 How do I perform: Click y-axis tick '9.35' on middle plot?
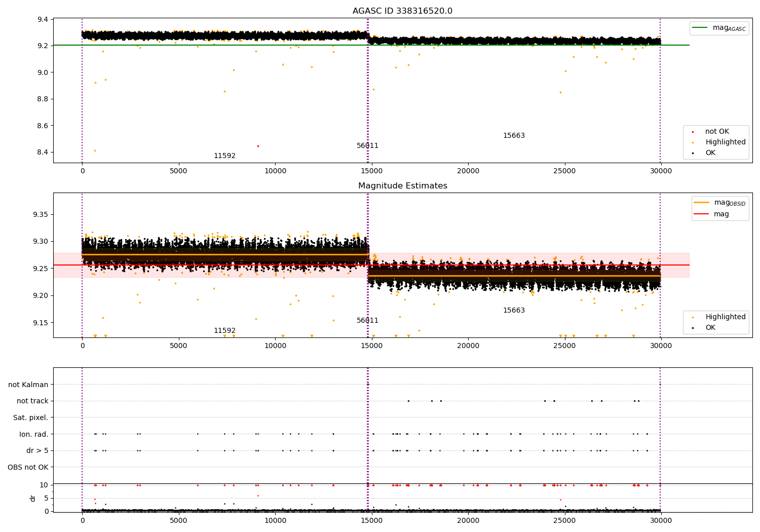(x=41, y=215)
